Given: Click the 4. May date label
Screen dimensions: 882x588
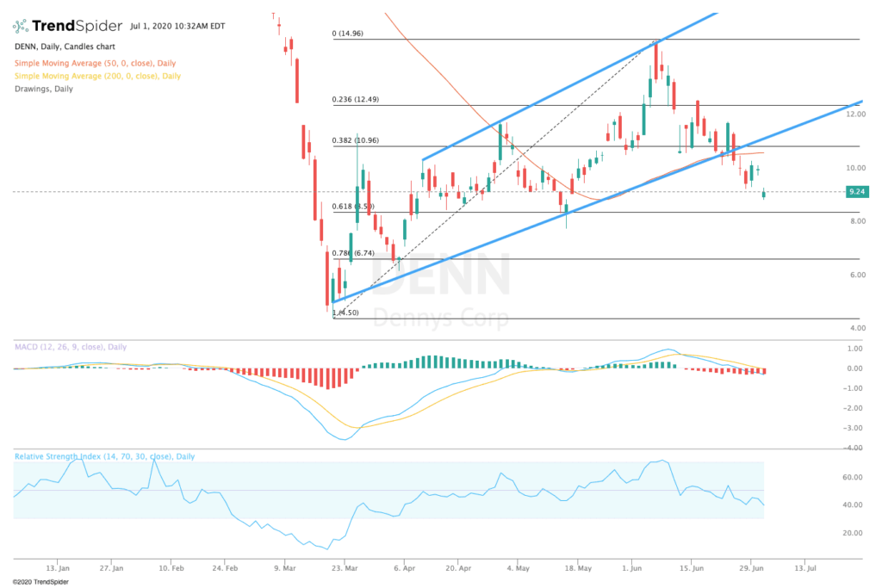Looking at the screenshot, I should (518, 568).
